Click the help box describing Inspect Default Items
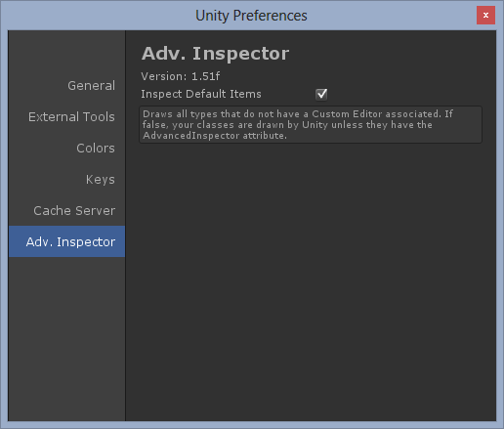The width and height of the screenshot is (504, 429). pyautogui.click(x=311, y=124)
